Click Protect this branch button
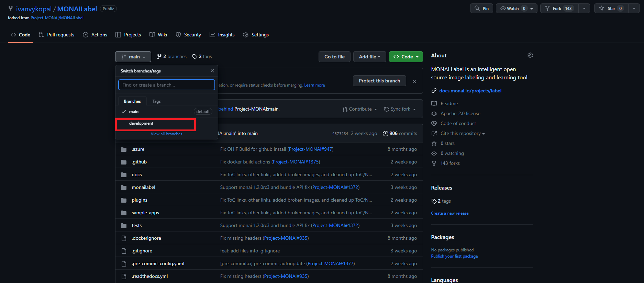 (379, 81)
